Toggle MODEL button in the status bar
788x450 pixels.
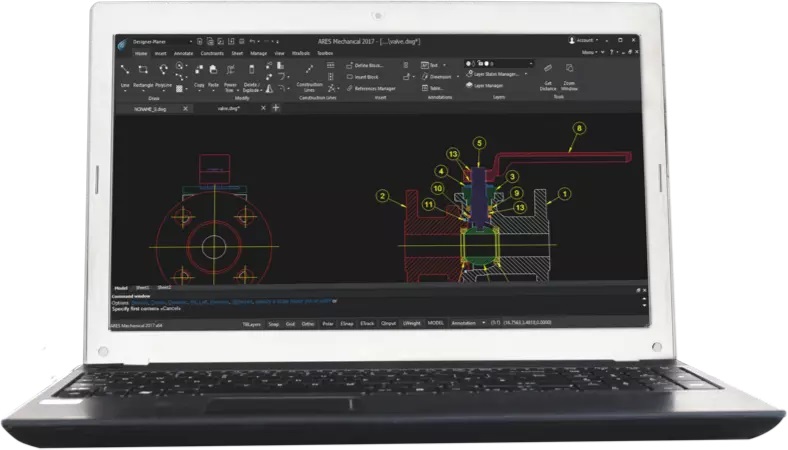coord(436,323)
